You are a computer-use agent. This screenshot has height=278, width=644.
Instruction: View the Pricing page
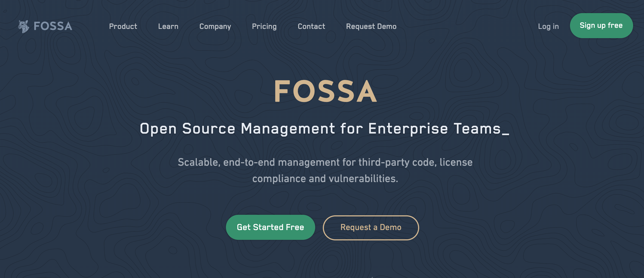click(x=264, y=26)
